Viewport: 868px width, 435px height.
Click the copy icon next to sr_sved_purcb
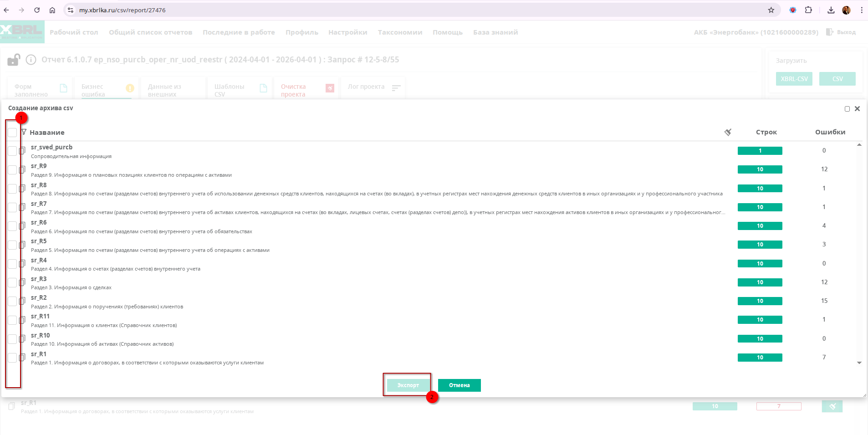point(22,151)
